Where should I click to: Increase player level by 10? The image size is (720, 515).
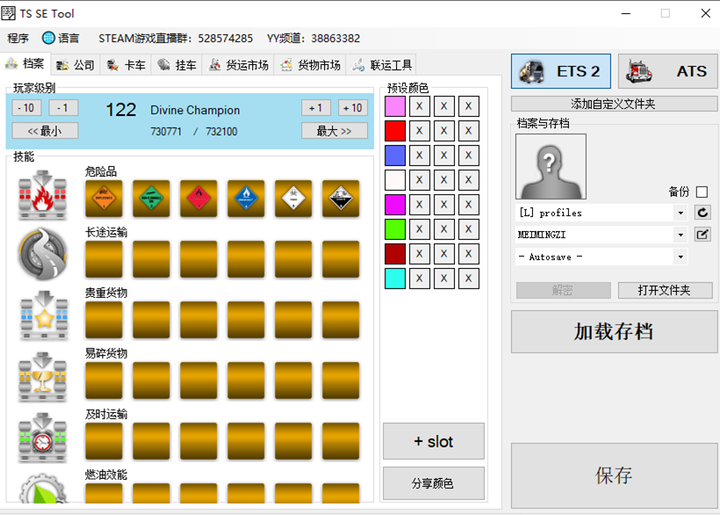coord(353,108)
